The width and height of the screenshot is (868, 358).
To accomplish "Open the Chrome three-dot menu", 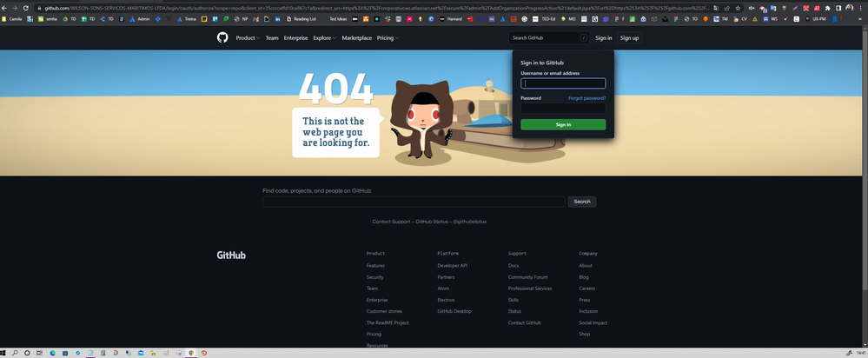I will tap(860, 9).
